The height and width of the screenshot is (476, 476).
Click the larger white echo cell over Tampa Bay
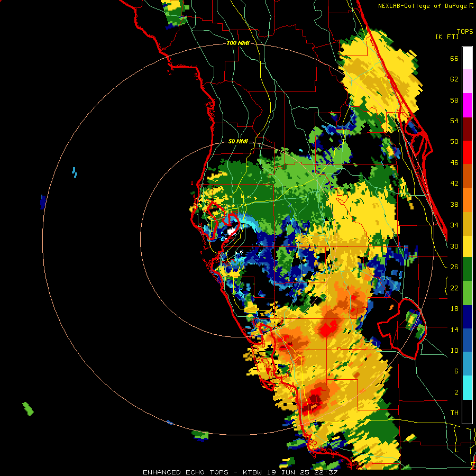tap(231, 231)
